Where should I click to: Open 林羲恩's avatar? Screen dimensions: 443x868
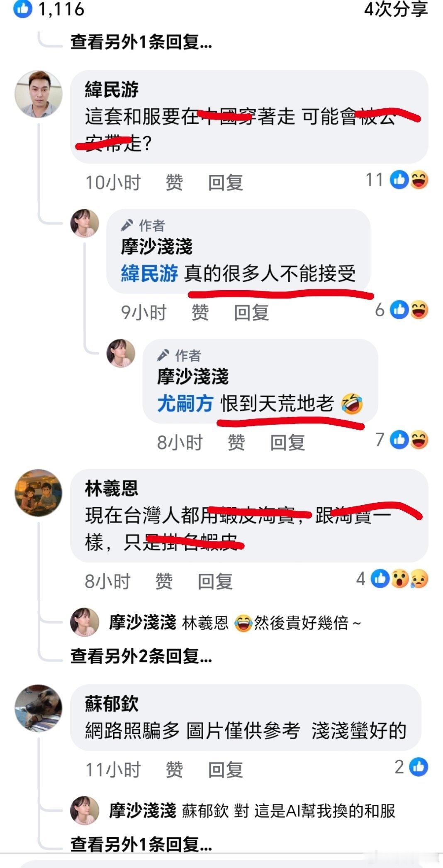[39, 493]
